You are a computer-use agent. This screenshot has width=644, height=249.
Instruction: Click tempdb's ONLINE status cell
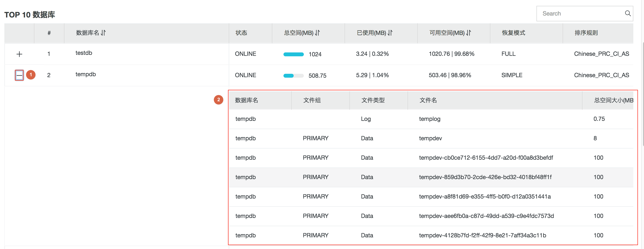click(x=245, y=75)
